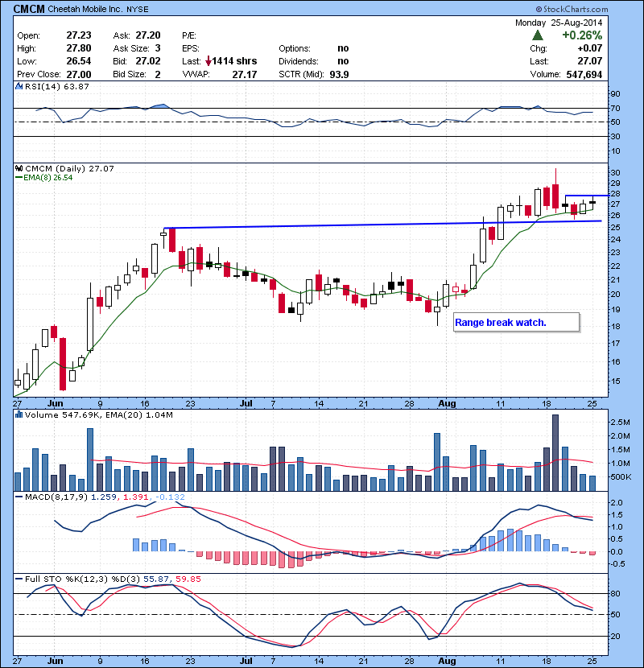Click the SCTR (Mid) value 93.9
This screenshot has height=668, width=644.
pyautogui.click(x=339, y=75)
